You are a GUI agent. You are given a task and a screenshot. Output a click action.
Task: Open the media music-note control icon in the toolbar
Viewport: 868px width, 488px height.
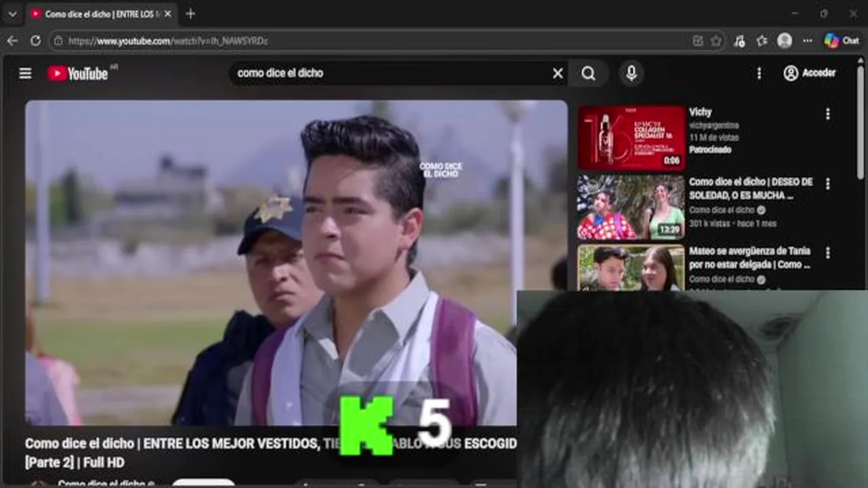(x=739, y=41)
